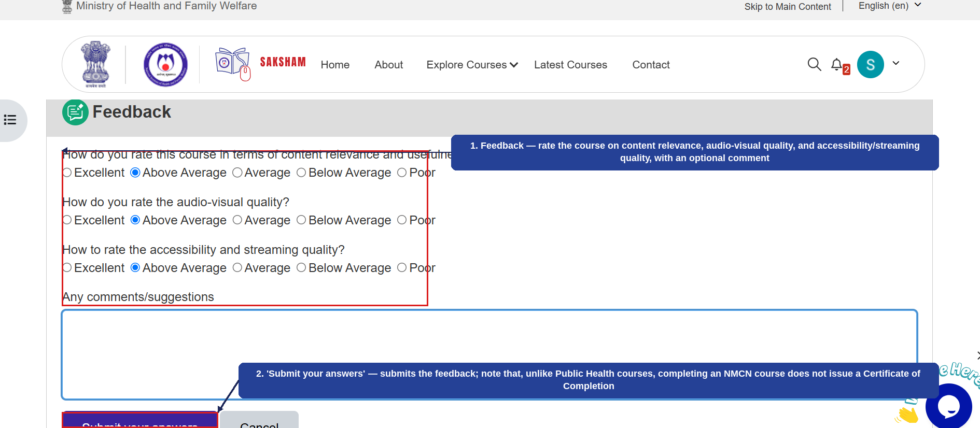The height and width of the screenshot is (428, 980).
Task: Click the Ministry of Health and Family Welfare text
Action: coord(166,6)
